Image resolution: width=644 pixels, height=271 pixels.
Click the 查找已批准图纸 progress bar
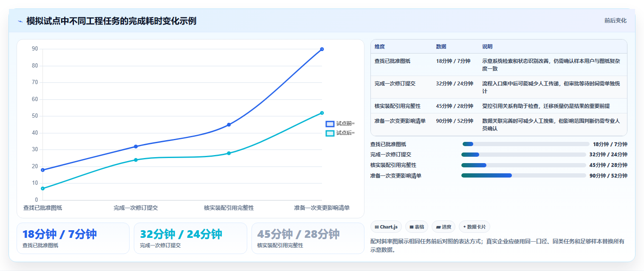pyautogui.click(x=526, y=144)
